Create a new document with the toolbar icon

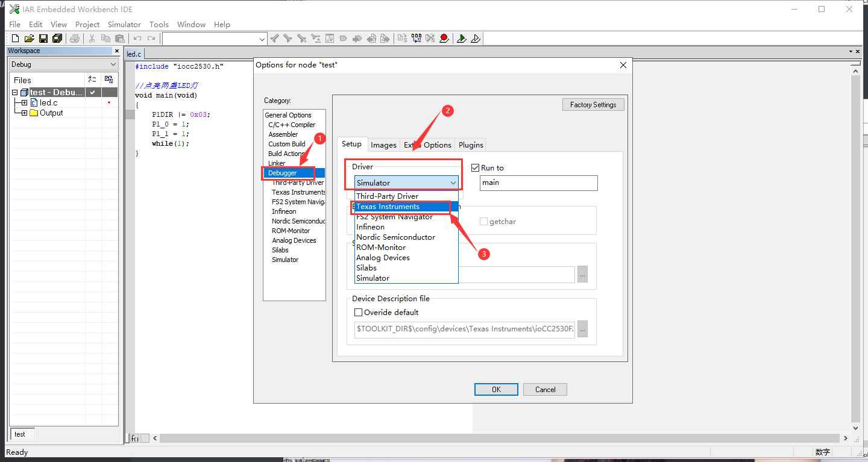coord(16,39)
